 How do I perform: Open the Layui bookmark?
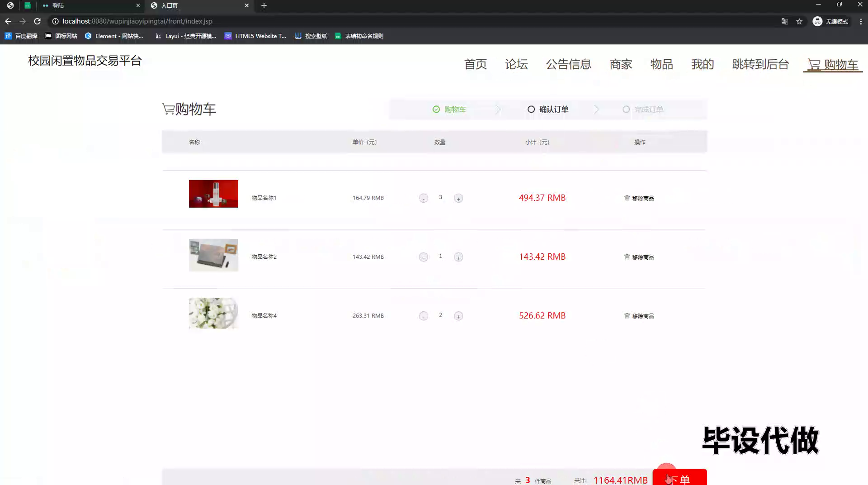click(x=185, y=36)
